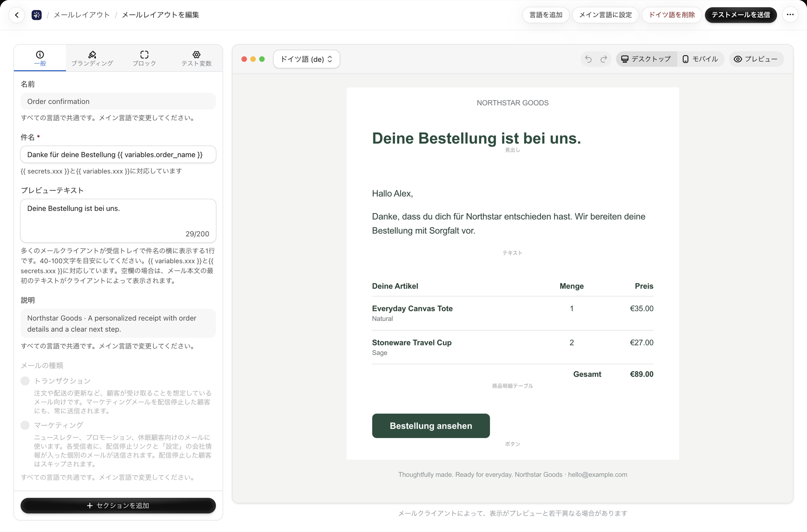The height and width of the screenshot is (532, 807).
Task: Click the メールレイアウト breadcrumb link
Action: (x=82, y=15)
